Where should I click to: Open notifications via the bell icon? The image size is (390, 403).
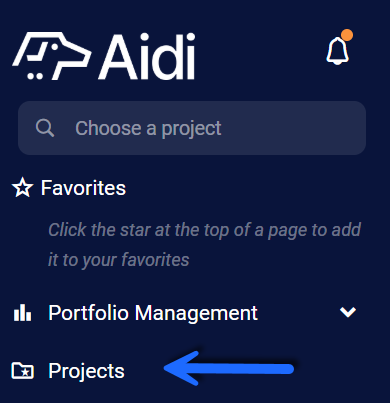[337, 51]
